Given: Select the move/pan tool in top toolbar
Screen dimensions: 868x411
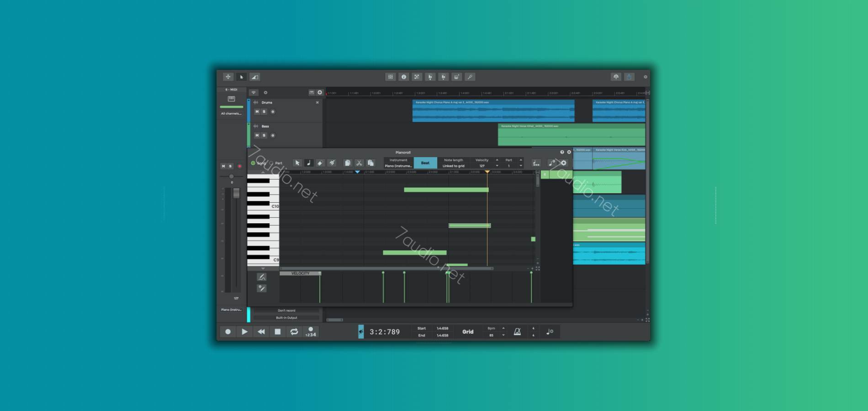Looking at the screenshot, I should 228,77.
